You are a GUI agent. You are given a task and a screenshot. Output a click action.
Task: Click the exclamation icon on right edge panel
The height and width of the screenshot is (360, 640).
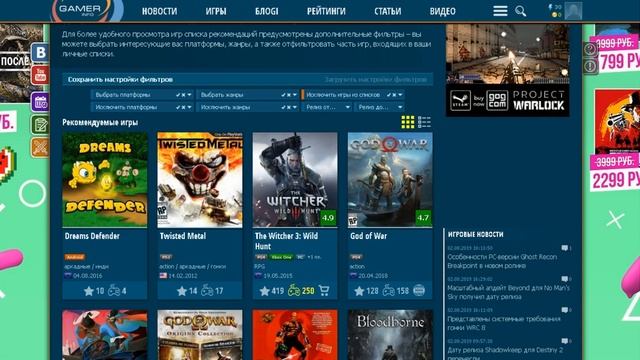click(590, 65)
